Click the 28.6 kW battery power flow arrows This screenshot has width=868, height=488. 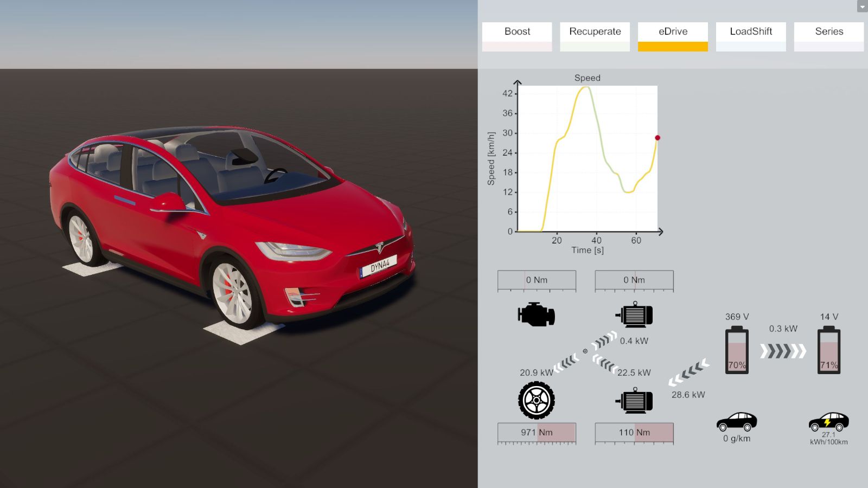688,373
